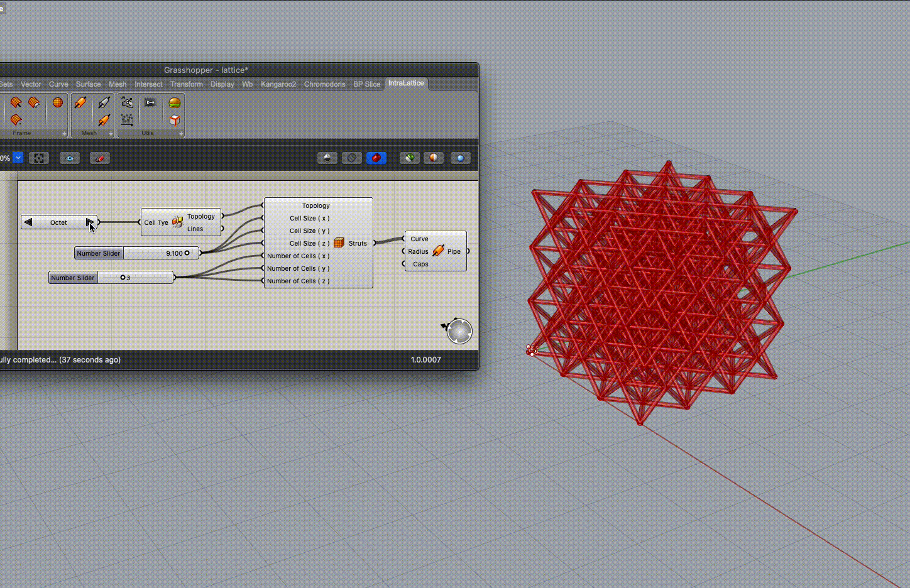Switch to the Surface tab
Screen dimensions: 910x588
coord(88,84)
